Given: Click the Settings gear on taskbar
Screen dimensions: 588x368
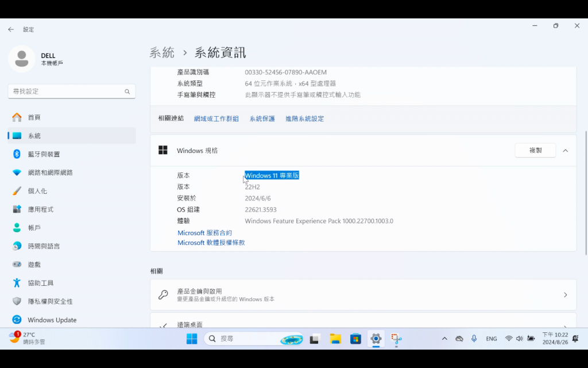Looking at the screenshot, I should [x=376, y=339].
